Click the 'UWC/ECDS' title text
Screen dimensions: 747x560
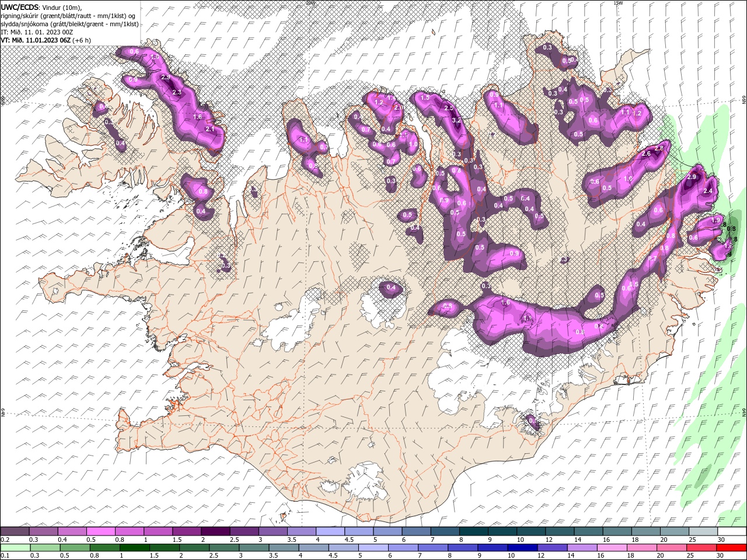(20, 7)
